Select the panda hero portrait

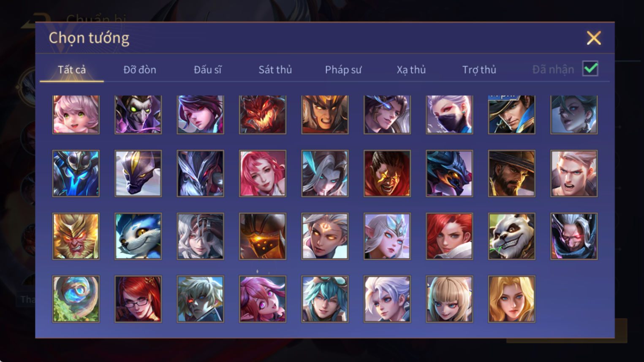tap(511, 236)
